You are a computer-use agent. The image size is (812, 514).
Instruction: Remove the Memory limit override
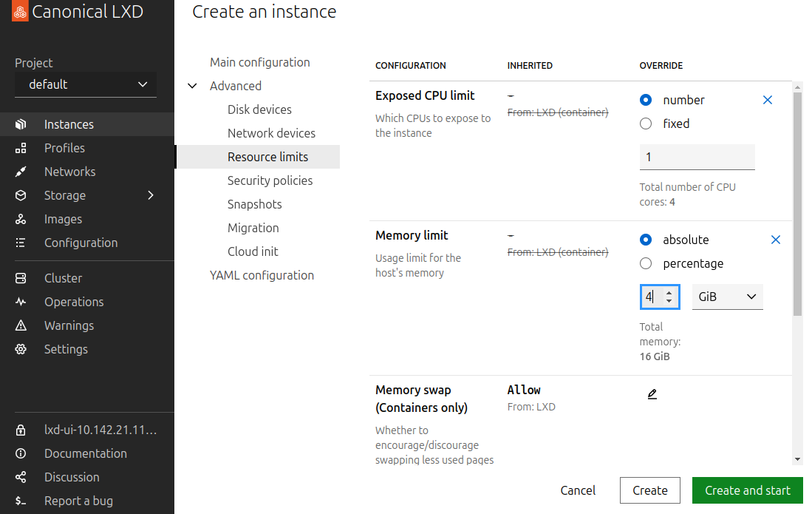[775, 240]
